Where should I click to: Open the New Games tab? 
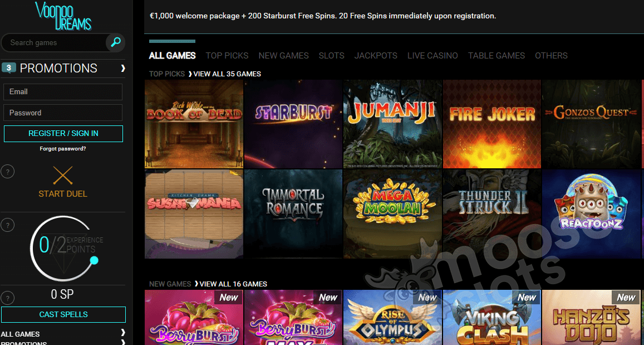[x=284, y=56]
